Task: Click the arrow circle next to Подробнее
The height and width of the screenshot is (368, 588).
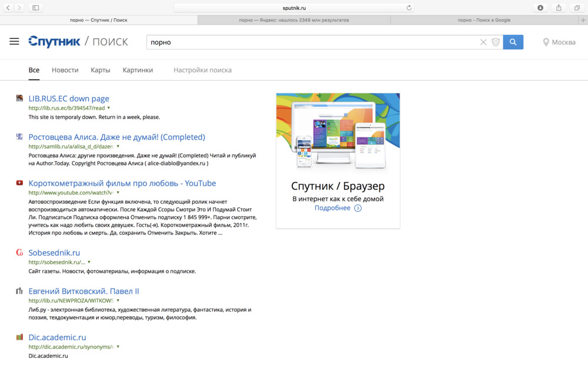Action: click(x=358, y=208)
